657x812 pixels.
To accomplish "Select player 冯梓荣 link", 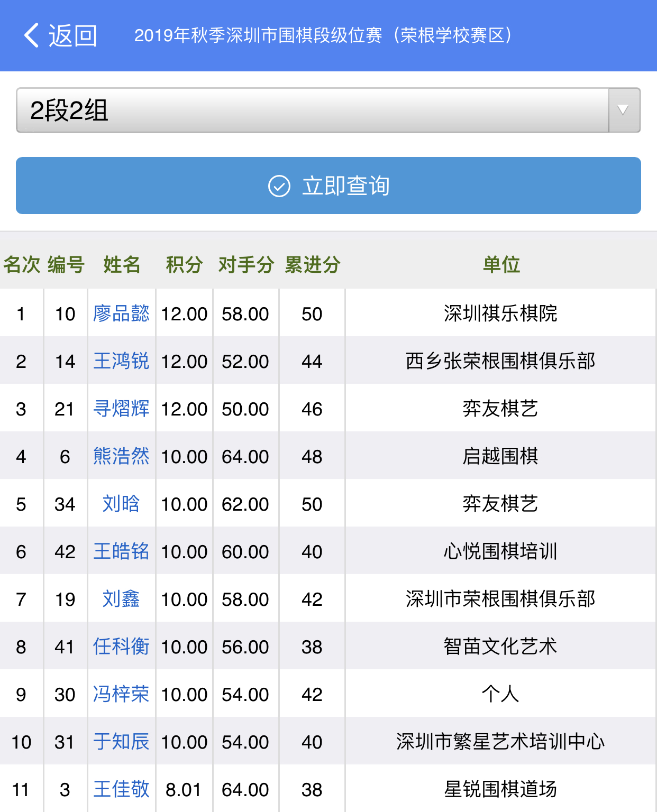I will tap(121, 694).
